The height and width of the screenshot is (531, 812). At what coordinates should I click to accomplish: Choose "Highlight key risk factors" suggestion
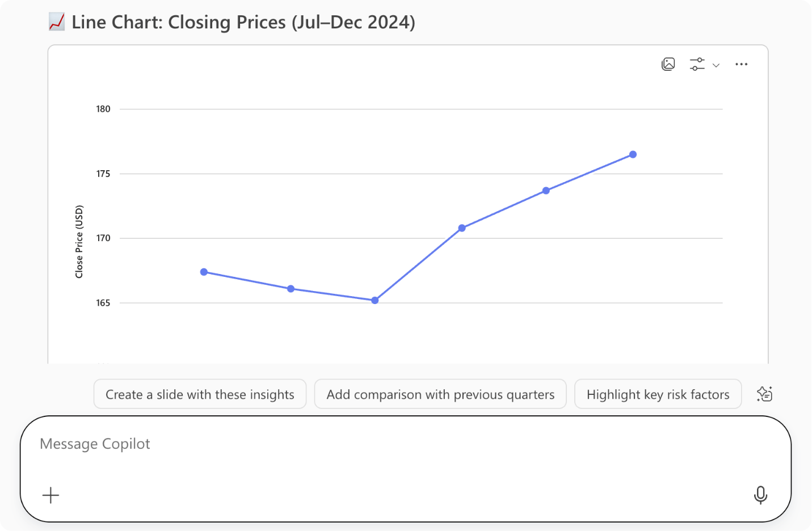pyautogui.click(x=658, y=394)
